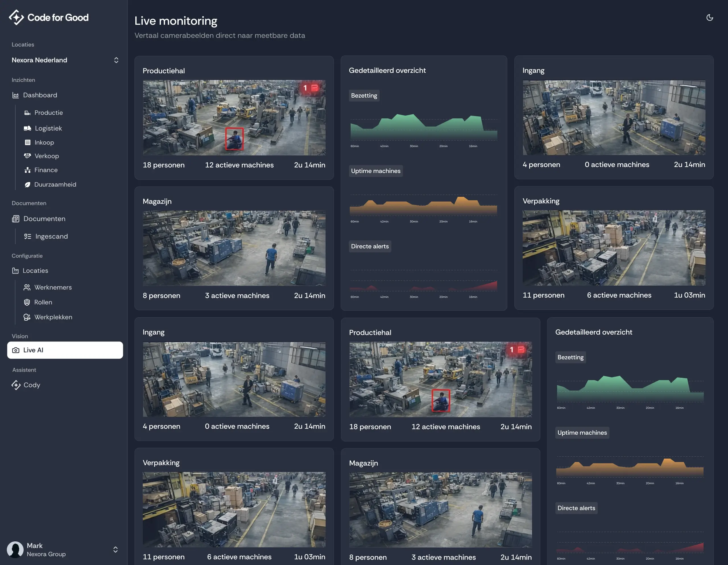Click the Cody assistant sparkle icon
The image size is (728, 565).
[x=16, y=385]
